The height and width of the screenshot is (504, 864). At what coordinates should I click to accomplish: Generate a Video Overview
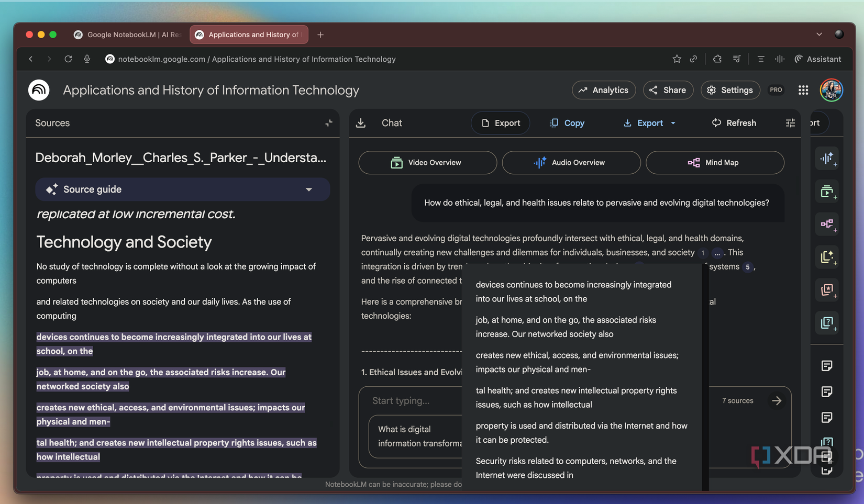(x=428, y=163)
